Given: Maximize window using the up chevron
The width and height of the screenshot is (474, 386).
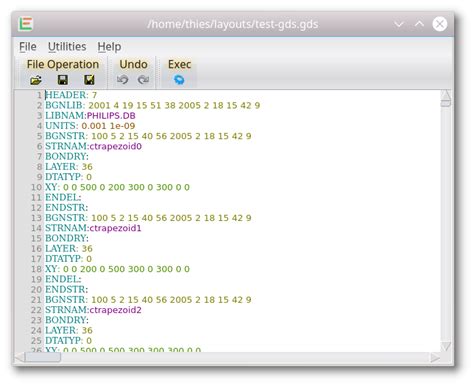Looking at the screenshot, I should [419, 24].
